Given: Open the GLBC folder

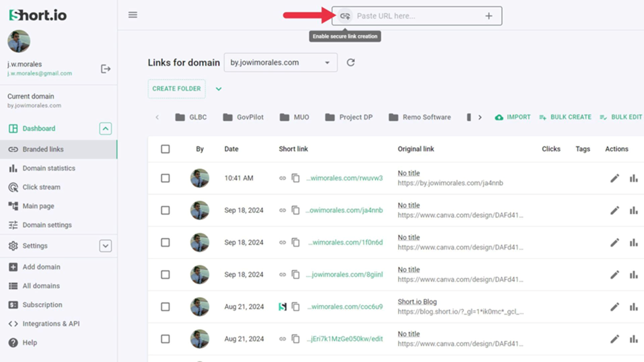Looking at the screenshot, I should pos(191,117).
